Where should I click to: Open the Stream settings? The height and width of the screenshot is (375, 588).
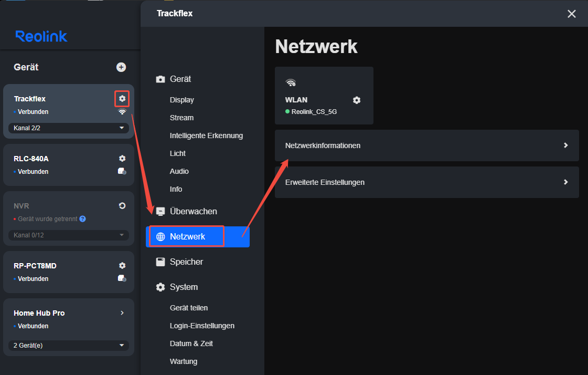(181, 118)
